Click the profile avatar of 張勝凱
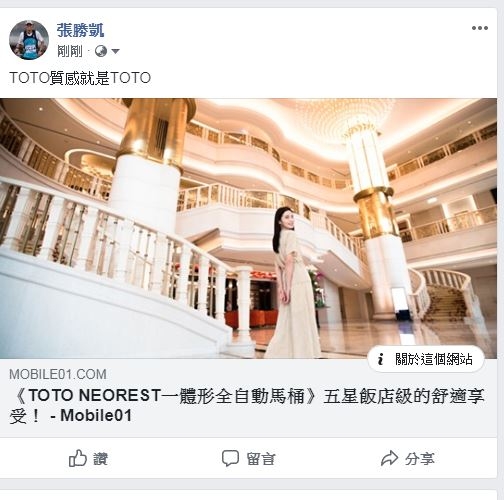 click(x=29, y=40)
